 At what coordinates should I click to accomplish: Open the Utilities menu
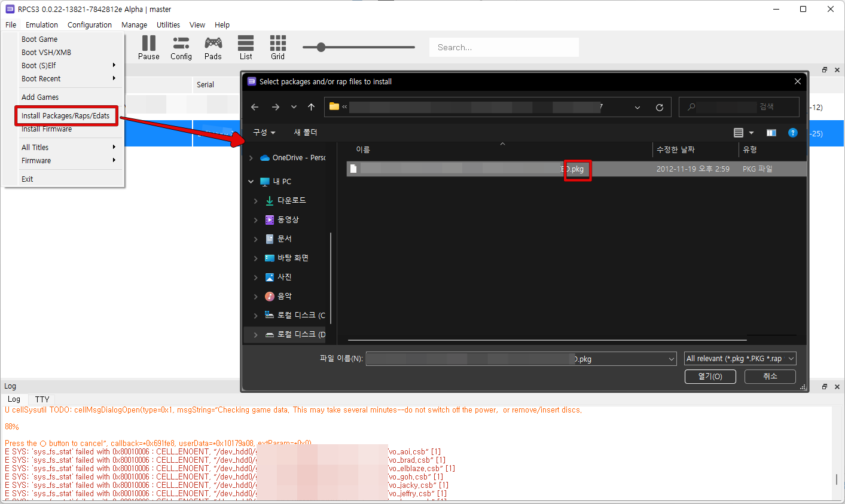coord(168,25)
